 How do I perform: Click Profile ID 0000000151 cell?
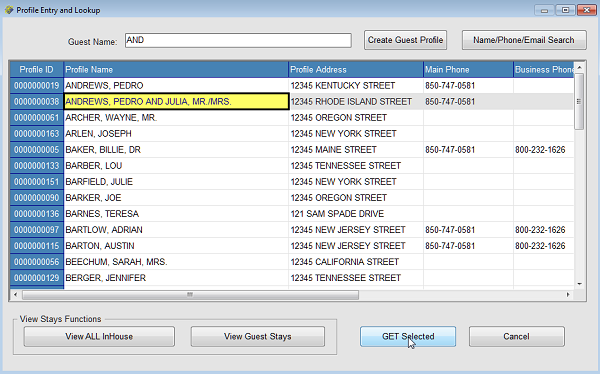point(37,182)
